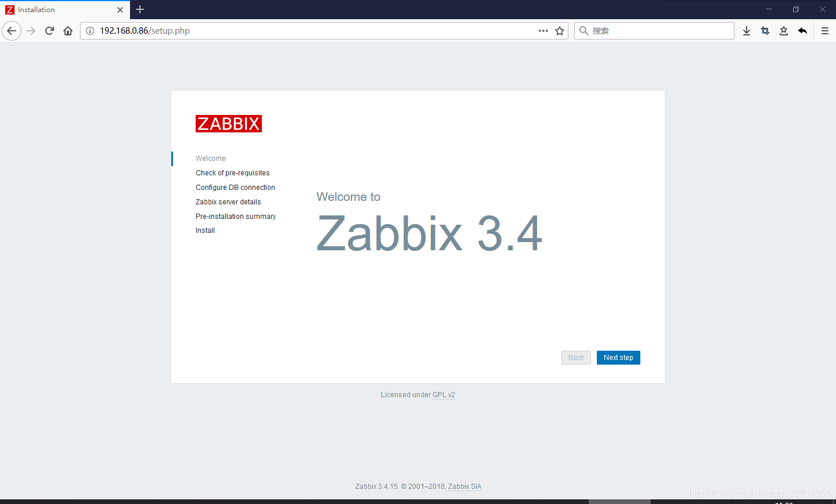Click the disabled Back button
The image size is (836, 504).
pyautogui.click(x=576, y=358)
